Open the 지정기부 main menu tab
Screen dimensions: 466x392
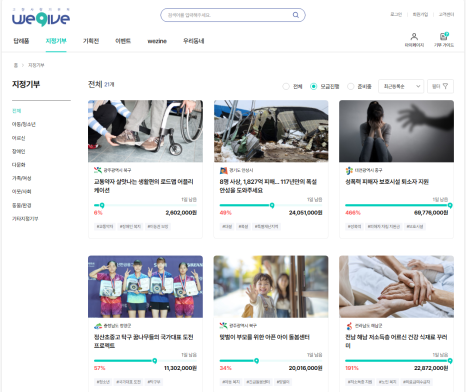tap(56, 41)
